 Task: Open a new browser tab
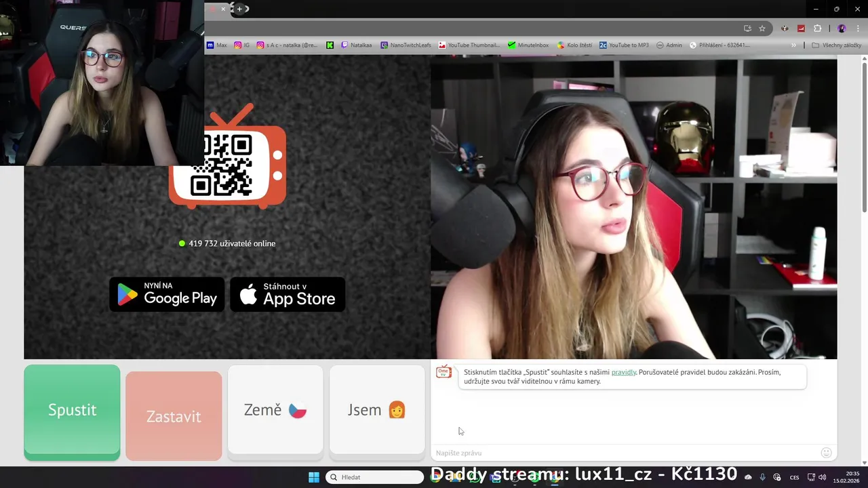[x=239, y=9]
